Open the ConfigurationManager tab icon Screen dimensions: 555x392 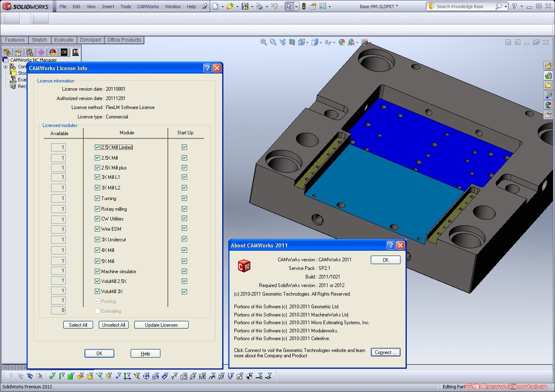click(30, 52)
